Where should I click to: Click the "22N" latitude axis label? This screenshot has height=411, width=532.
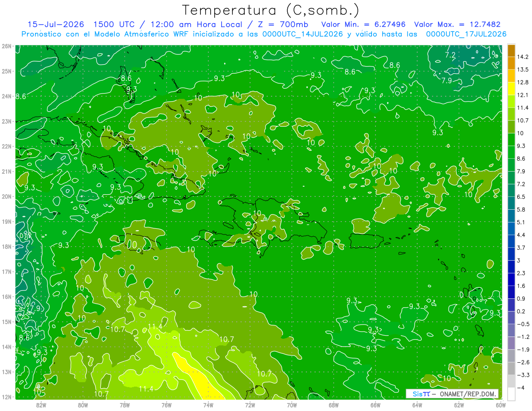coord(7,146)
